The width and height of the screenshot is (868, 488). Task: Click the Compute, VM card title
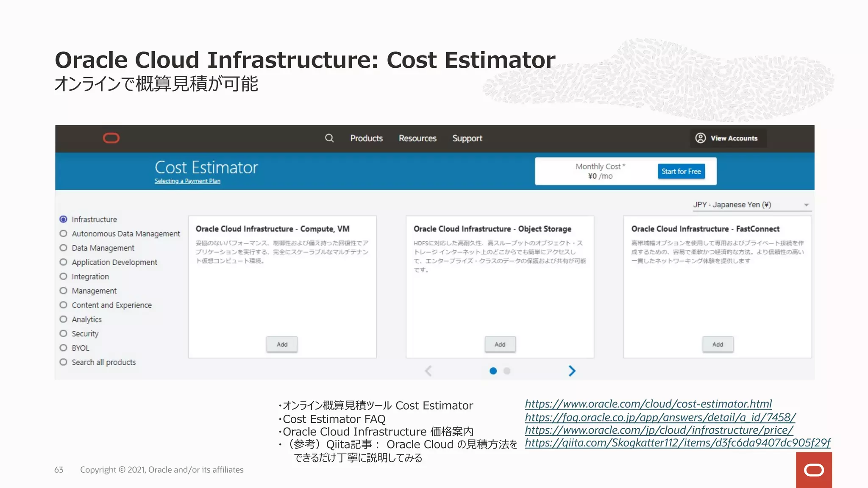(x=273, y=229)
